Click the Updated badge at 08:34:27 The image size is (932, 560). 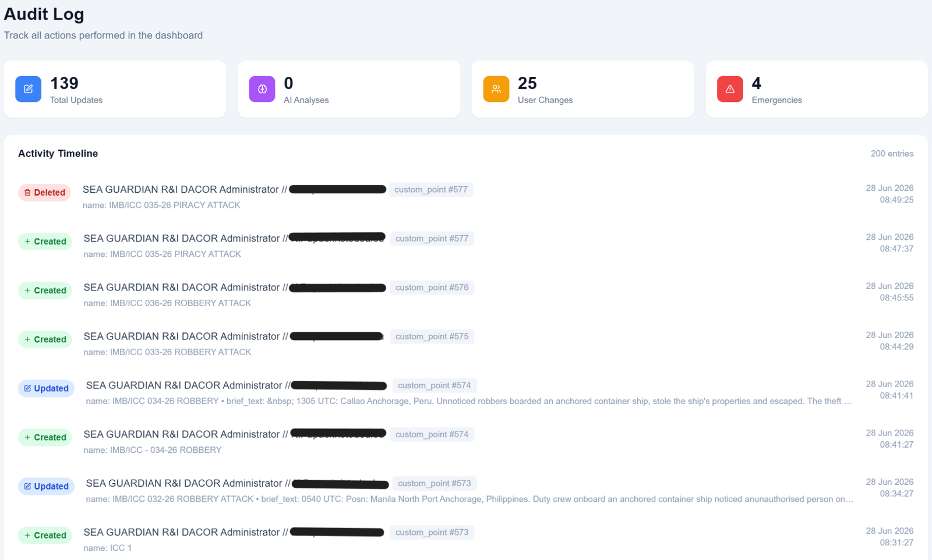tap(46, 486)
